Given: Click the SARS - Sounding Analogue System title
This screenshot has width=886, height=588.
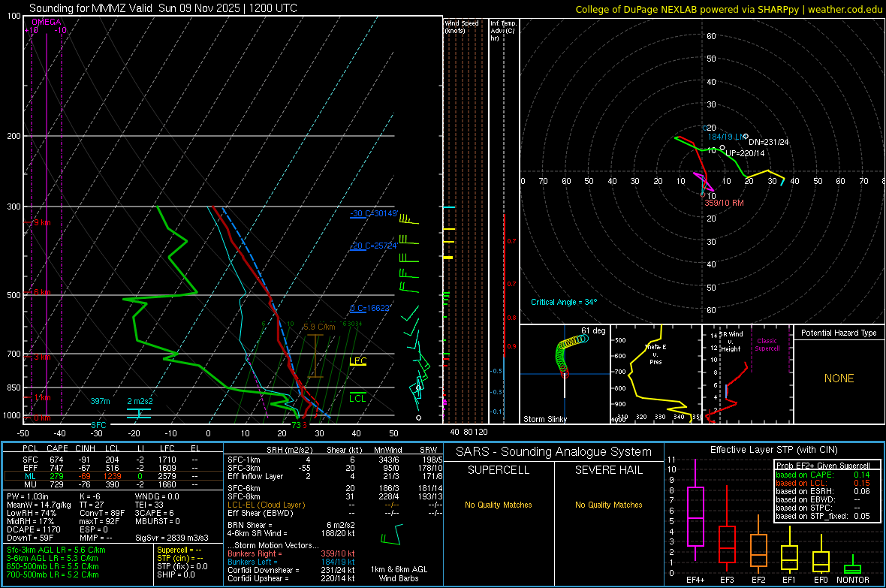Looking at the screenshot, I should [x=554, y=451].
